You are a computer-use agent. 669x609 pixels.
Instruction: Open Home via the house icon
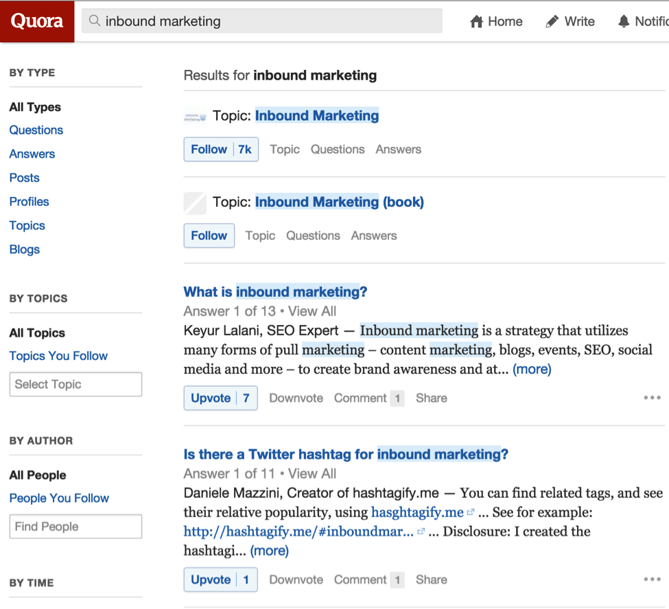point(477,21)
